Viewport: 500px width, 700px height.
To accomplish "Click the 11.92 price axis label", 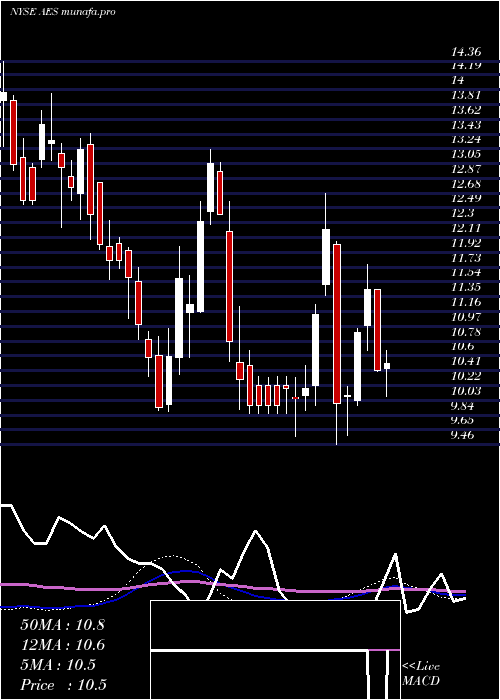I will (x=466, y=243).
